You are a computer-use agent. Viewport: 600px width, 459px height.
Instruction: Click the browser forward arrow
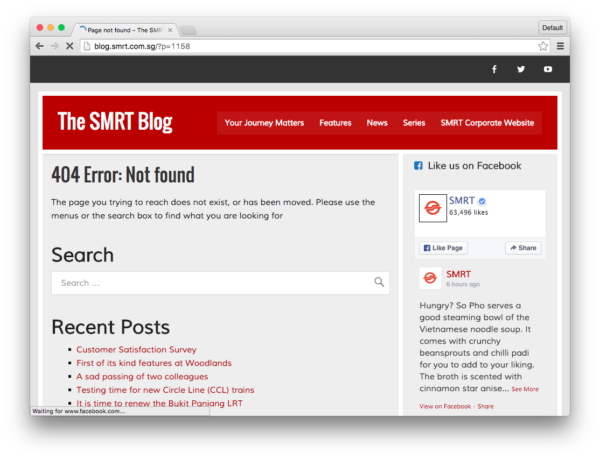[x=55, y=46]
